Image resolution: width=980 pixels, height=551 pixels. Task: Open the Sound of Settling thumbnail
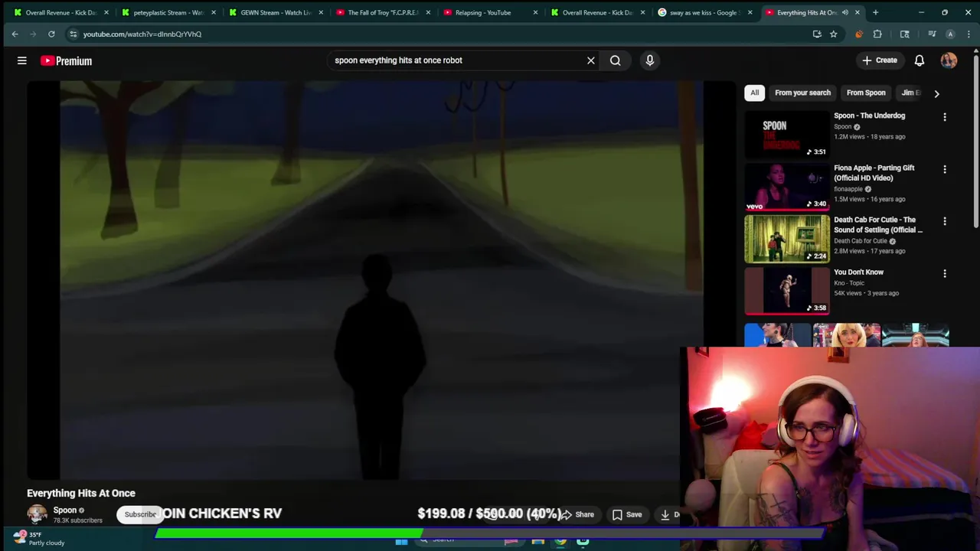787,239
